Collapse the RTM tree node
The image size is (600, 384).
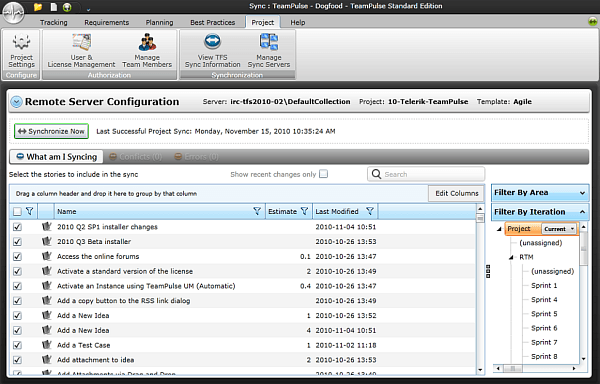(511, 257)
